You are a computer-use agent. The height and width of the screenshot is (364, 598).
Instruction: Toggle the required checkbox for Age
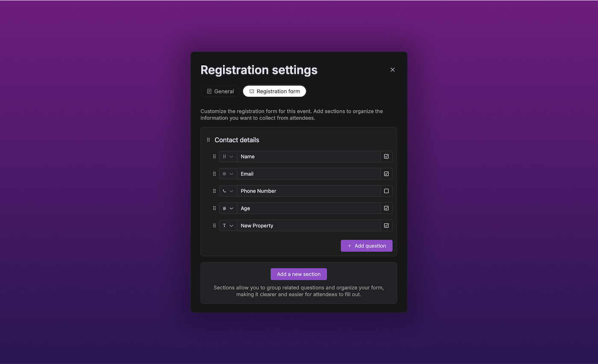tap(386, 208)
